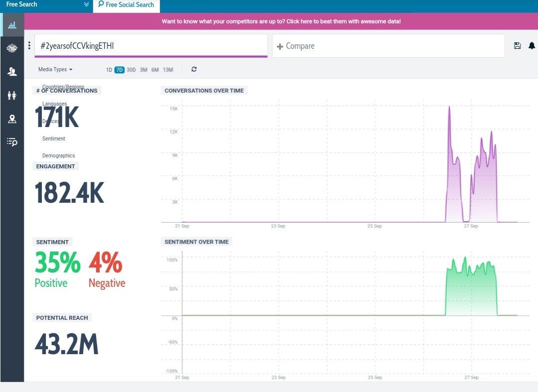This screenshot has height=392, width=538.
Task: Switch to the Free Social Search tab
Action: pyautogui.click(x=126, y=5)
